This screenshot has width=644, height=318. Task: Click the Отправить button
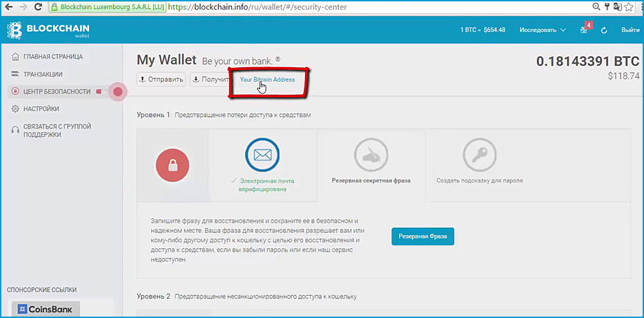[162, 79]
